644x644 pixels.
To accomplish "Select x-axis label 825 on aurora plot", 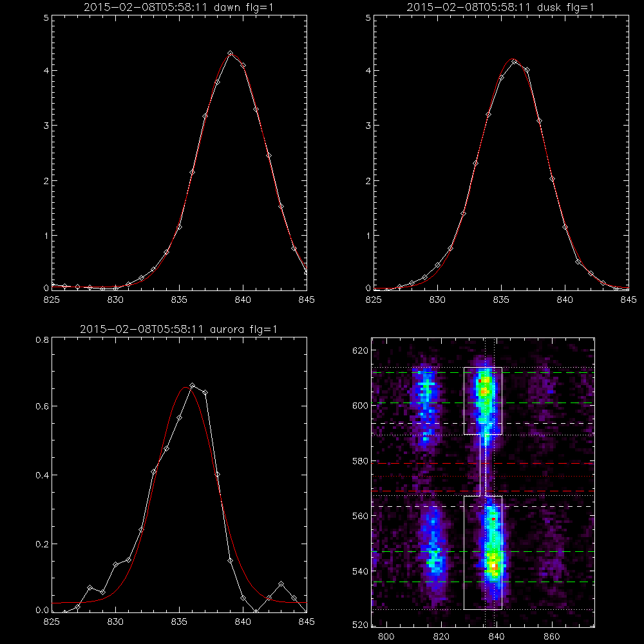I will tap(52, 622).
